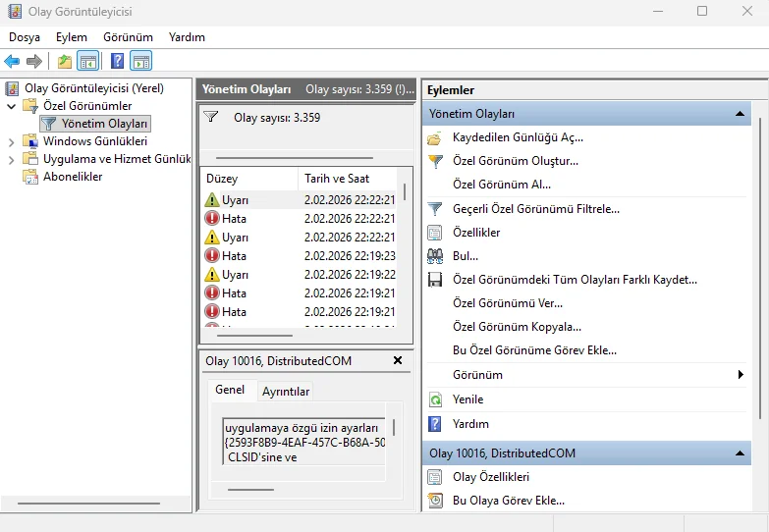Select Yönetim Olayları in the tree
This screenshot has width=769, height=532.
tap(104, 124)
